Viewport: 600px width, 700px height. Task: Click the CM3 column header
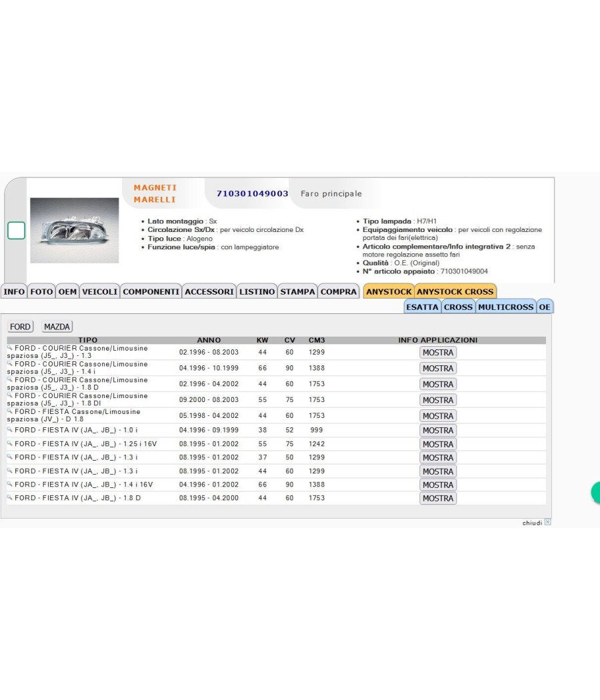pos(317,340)
